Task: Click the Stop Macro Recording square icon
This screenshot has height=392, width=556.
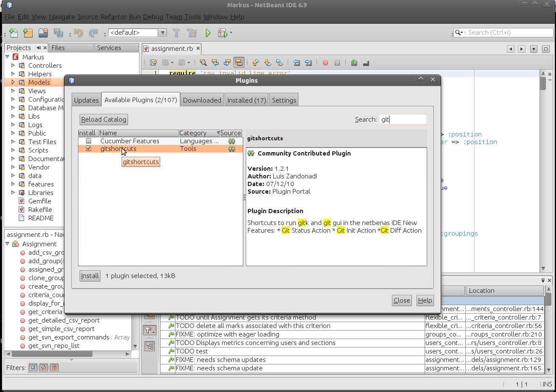Action: click(x=337, y=63)
